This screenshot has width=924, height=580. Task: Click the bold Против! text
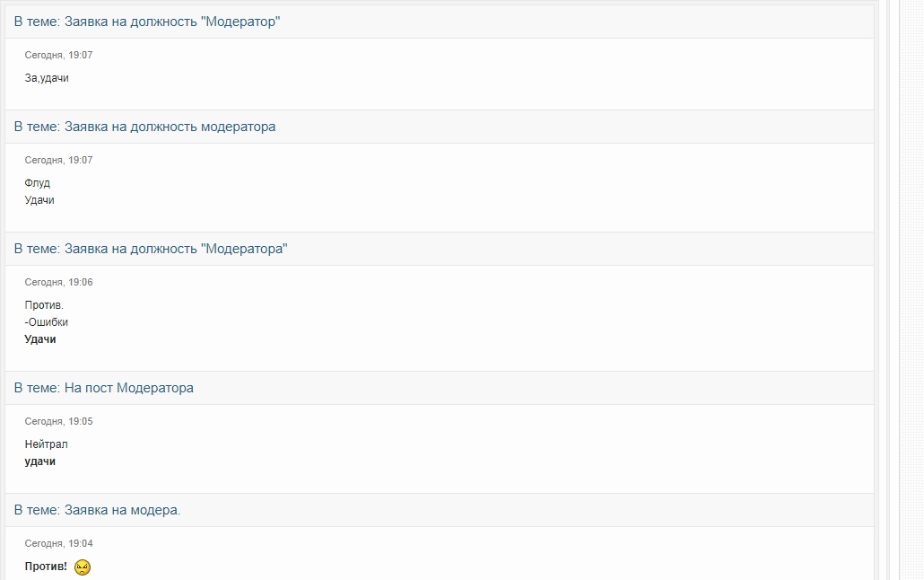pos(46,567)
